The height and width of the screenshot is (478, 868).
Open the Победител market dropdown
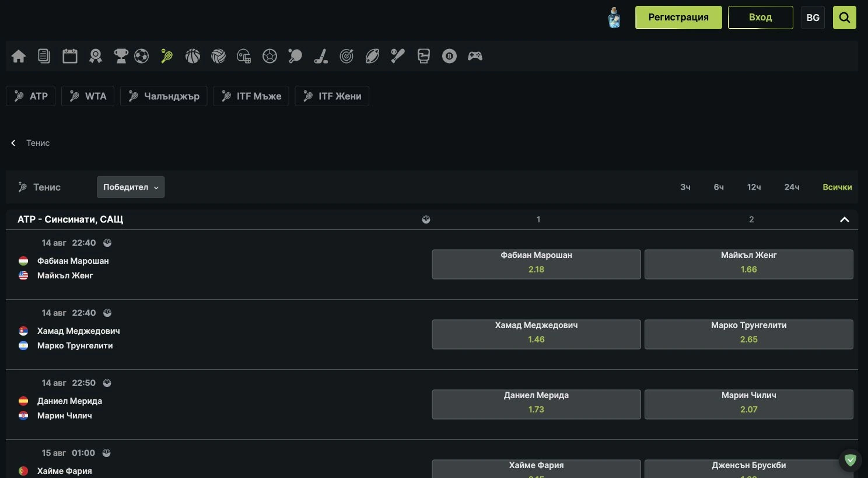(131, 187)
